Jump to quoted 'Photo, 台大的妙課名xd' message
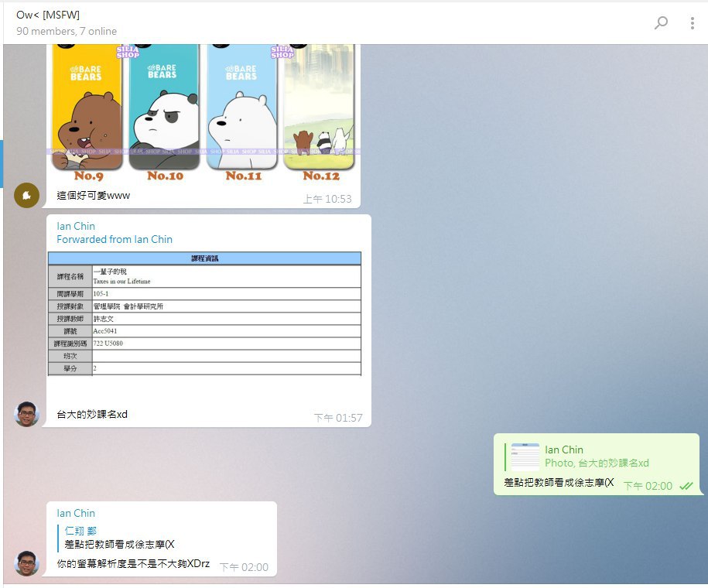 coord(597,463)
